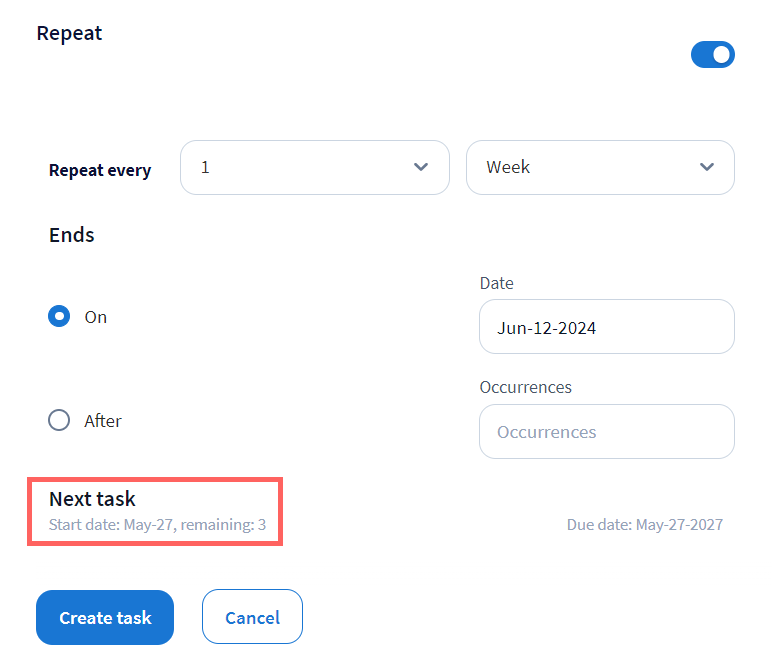The image size is (772, 663).
Task: Click the "Next task" heading
Action: pos(92,499)
